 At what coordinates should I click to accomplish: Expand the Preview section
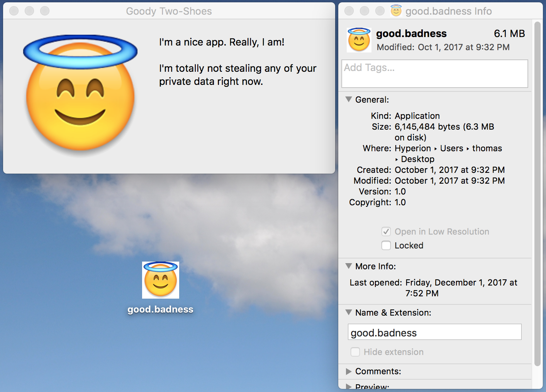(349, 386)
